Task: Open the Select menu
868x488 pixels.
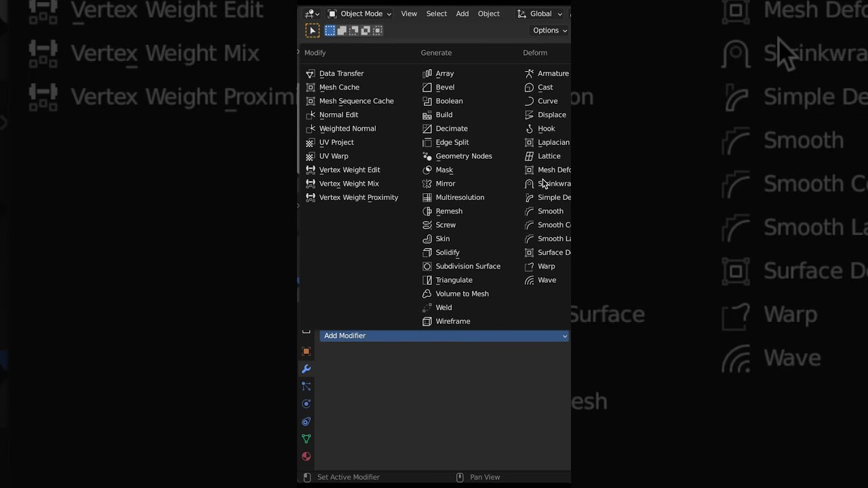Action: pyautogui.click(x=437, y=14)
